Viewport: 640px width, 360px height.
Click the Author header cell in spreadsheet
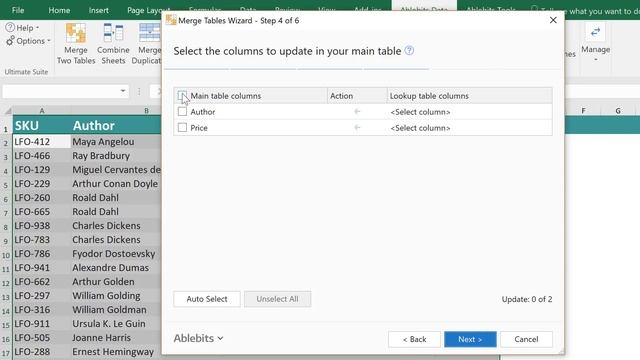116,125
